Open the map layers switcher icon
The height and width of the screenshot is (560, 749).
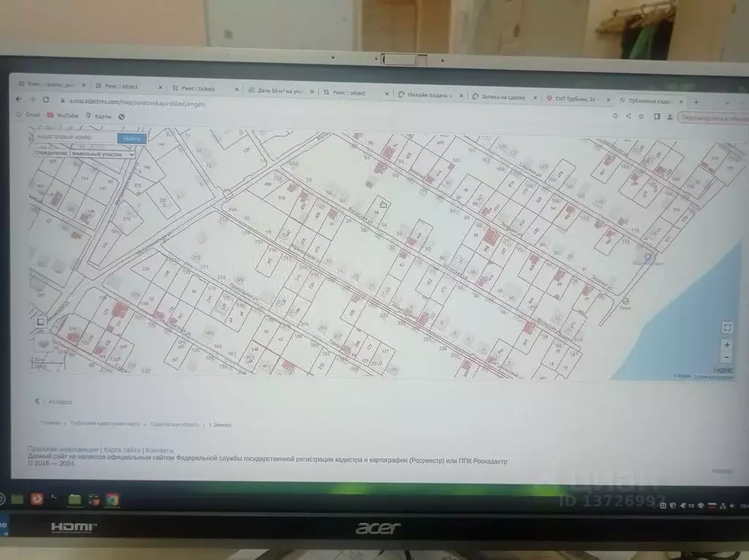[x=42, y=342]
